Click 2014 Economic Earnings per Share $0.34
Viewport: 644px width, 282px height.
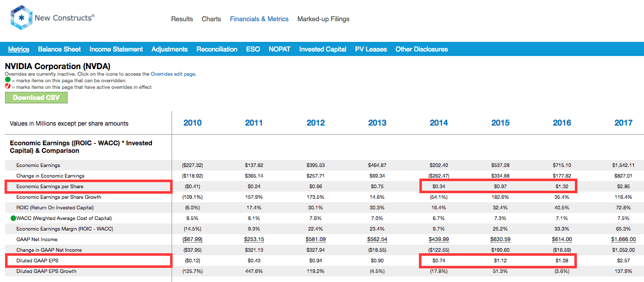(439, 187)
